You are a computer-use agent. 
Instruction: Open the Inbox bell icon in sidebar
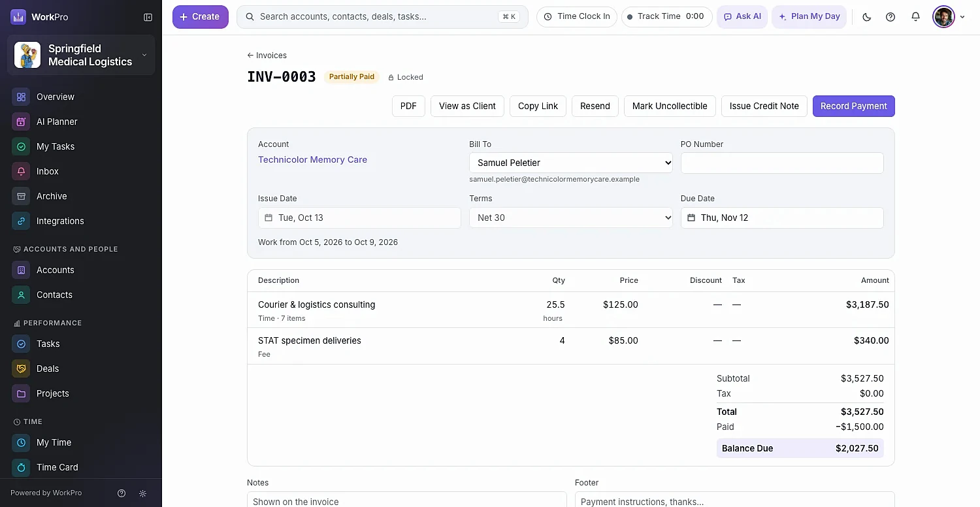[21, 171]
